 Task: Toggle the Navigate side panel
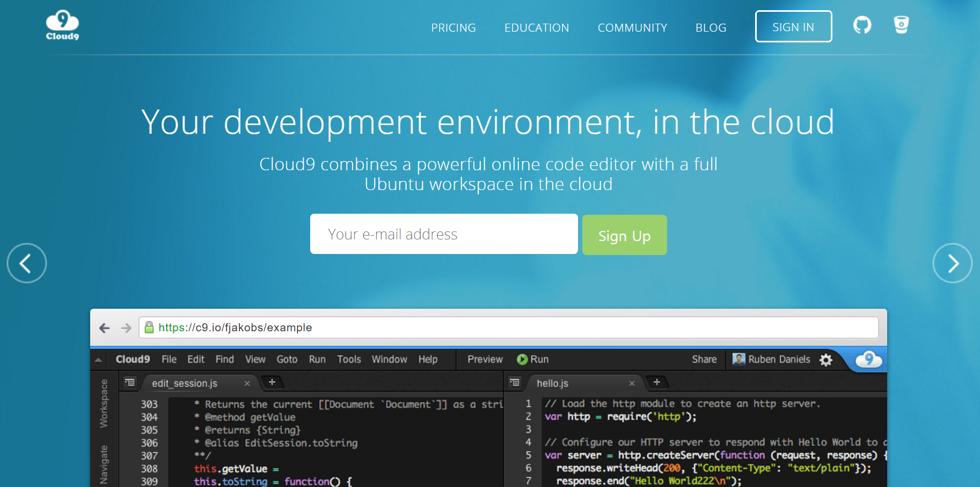tap(104, 465)
